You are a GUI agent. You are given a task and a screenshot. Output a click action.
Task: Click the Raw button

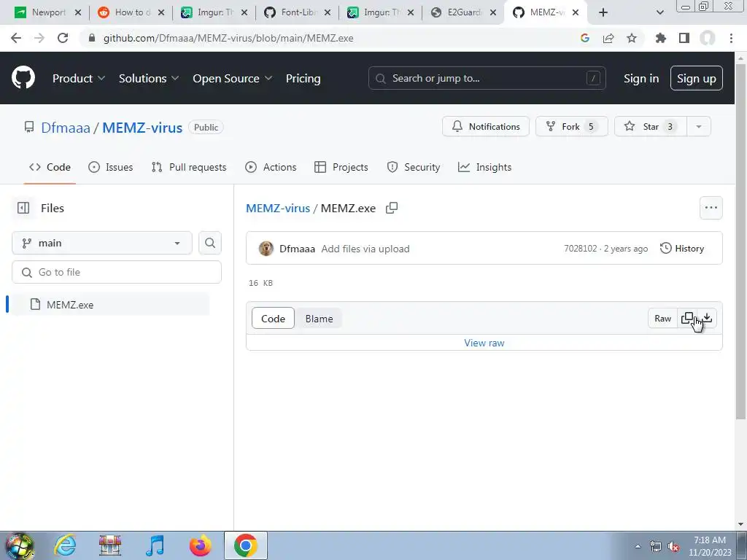(662, 319)
